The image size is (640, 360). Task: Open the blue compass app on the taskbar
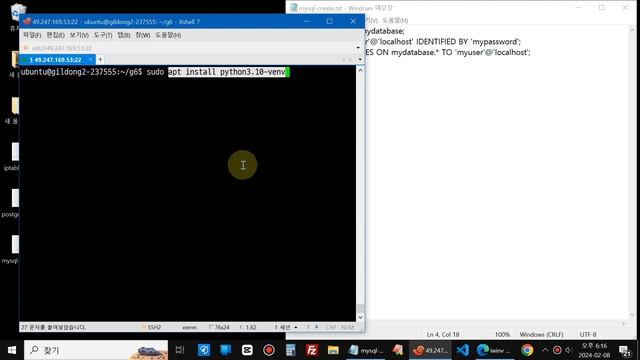pyautogui.click(x=204, y=350)
